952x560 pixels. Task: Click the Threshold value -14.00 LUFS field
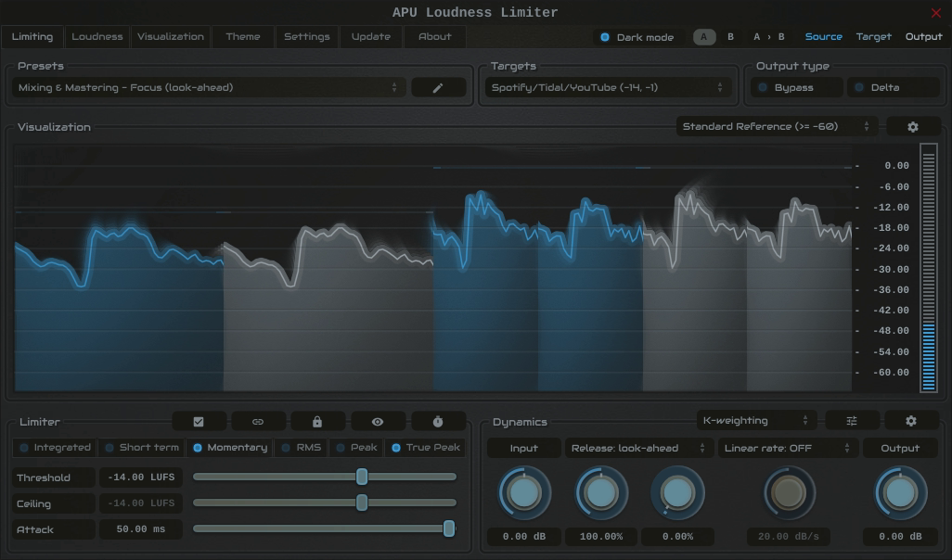click(x=141, y=477)
